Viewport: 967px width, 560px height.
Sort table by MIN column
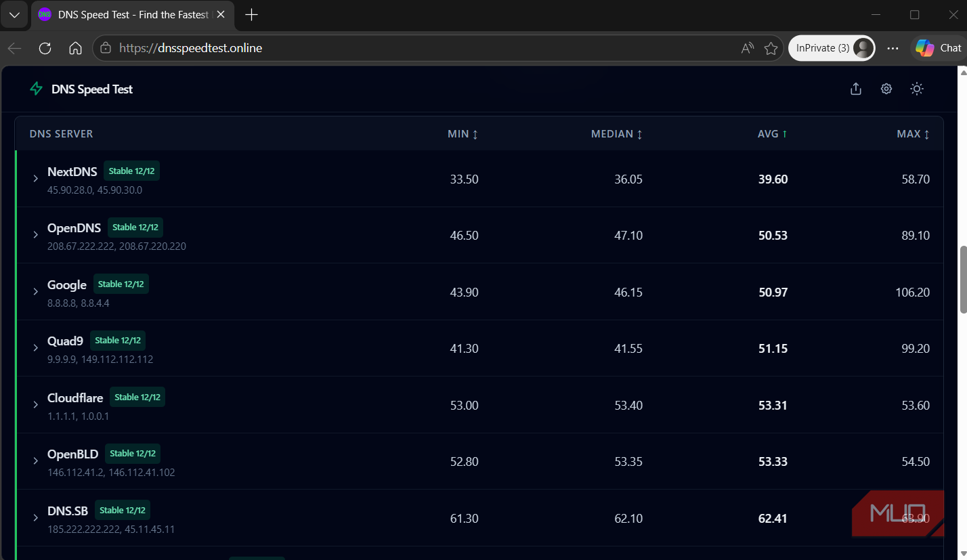pyautogui.click(x=463, y=134)
